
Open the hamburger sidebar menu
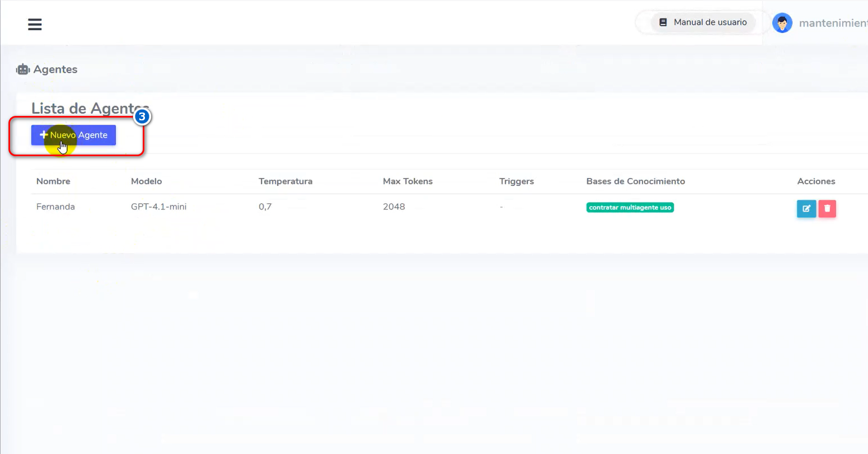[x=35, y=24]
